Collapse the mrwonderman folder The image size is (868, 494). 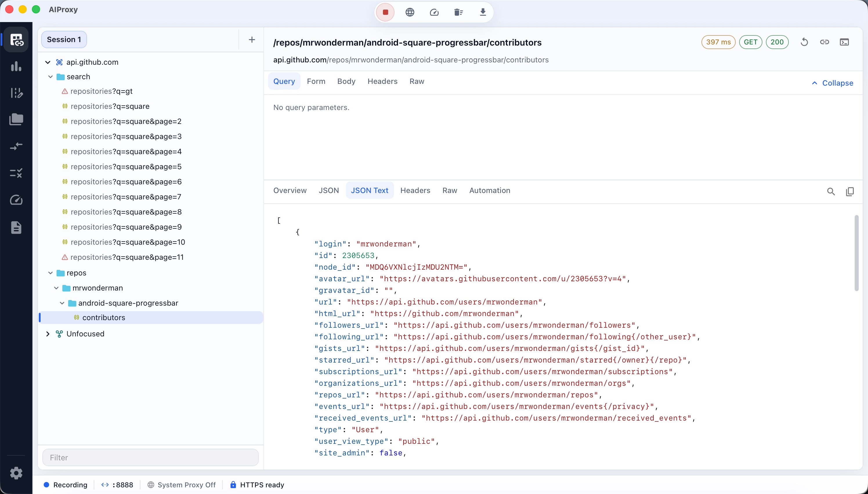(x=56, y=288)
